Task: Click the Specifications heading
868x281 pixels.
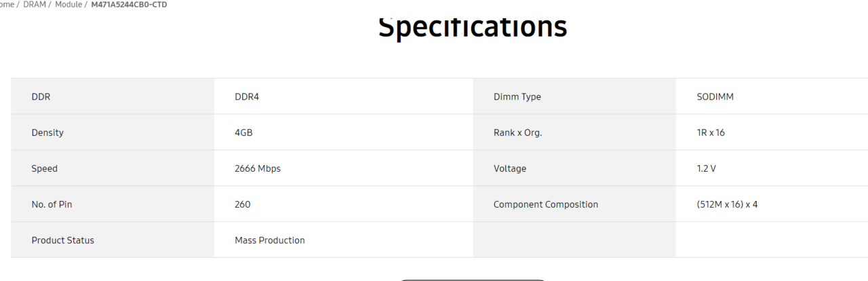Action: pyautogui.click(x=473, y=27)
